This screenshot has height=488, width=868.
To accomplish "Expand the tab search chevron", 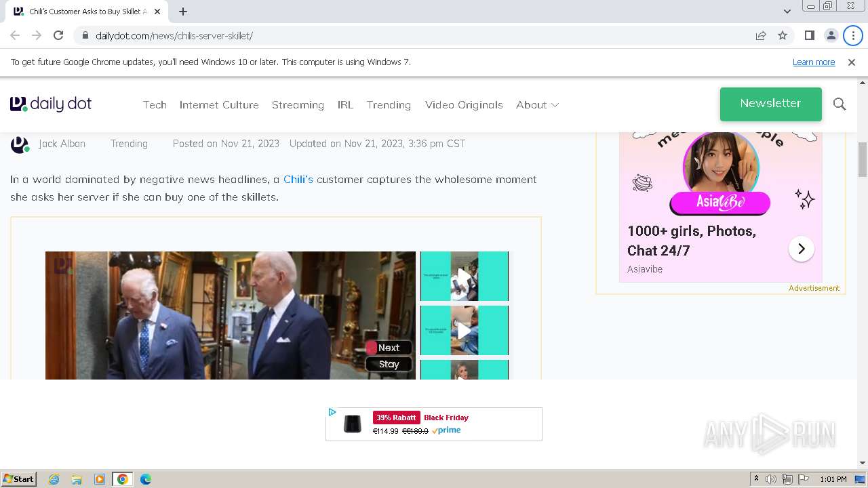I will 787,12.
